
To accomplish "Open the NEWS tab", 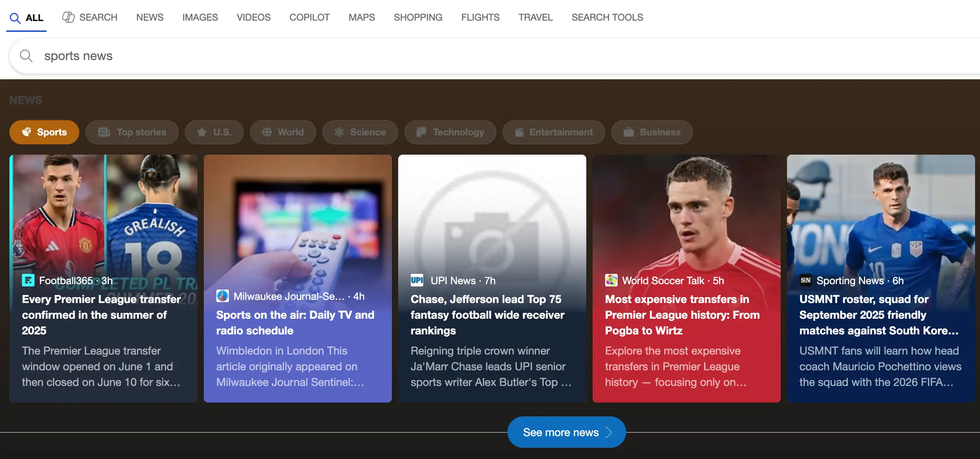I will [150, 17].
